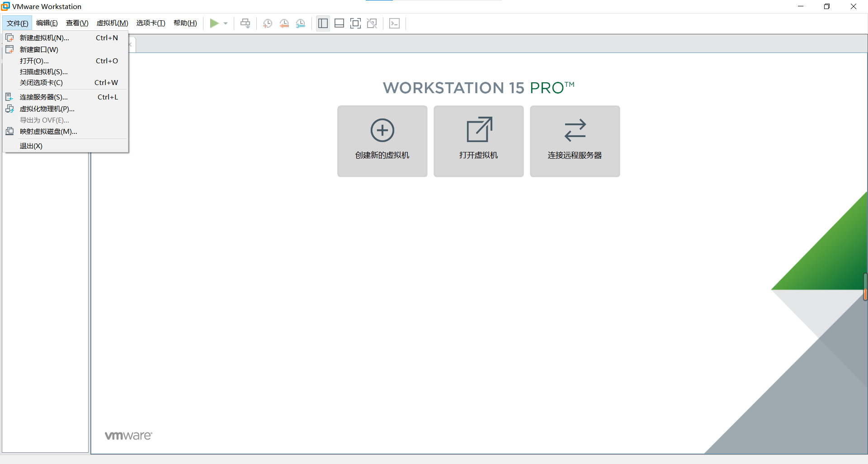868x464 pixels.
Task: Open the 帮助(H) menu
Action: click(x=185, y=23)
